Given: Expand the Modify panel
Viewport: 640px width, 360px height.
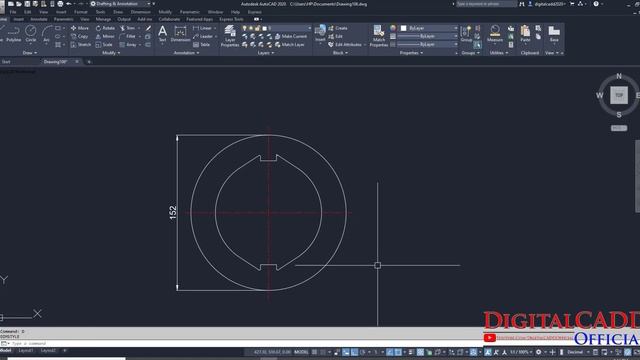Looking at the screenshot, I should tap(111, 53).
